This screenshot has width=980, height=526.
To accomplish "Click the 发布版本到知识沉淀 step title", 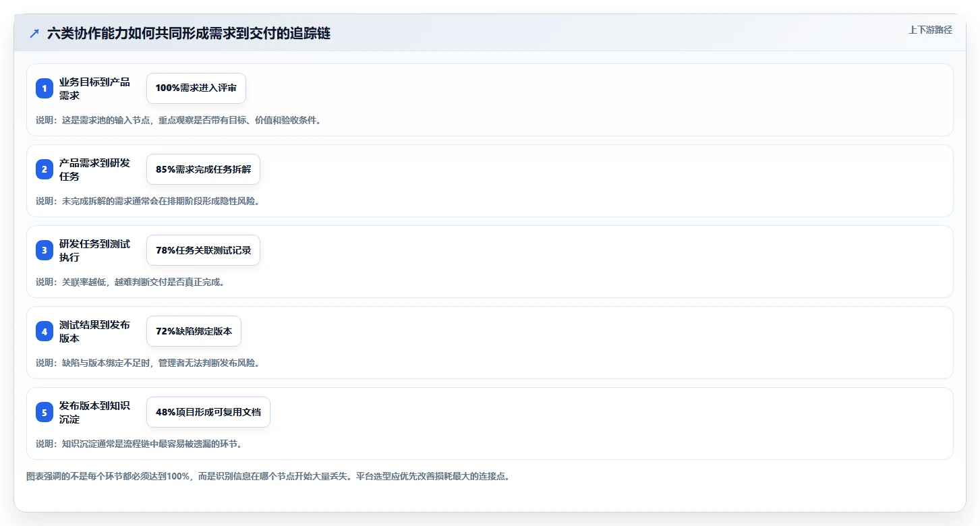I will pyautogui.click(x=94, y=412).
